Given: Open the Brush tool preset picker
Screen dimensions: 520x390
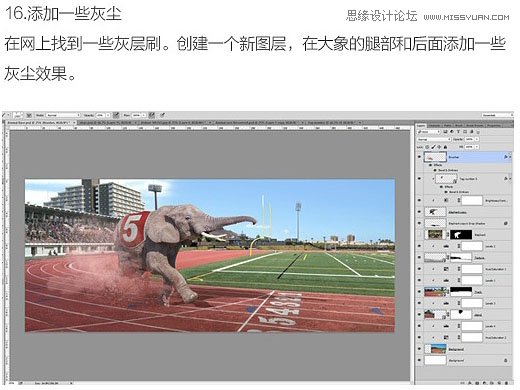Looking at the screenshot, I should tap(6, 115).
